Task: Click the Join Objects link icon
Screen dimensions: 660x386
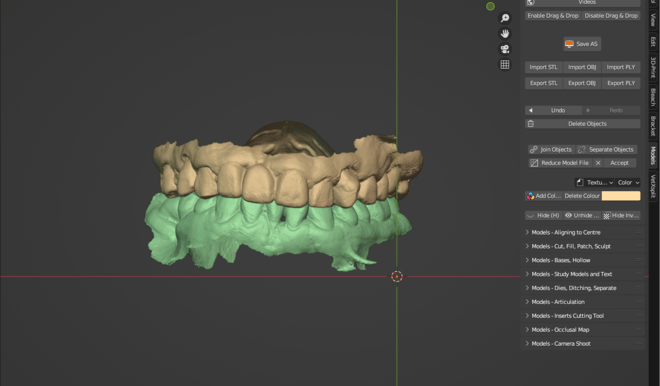Action: 534,149
